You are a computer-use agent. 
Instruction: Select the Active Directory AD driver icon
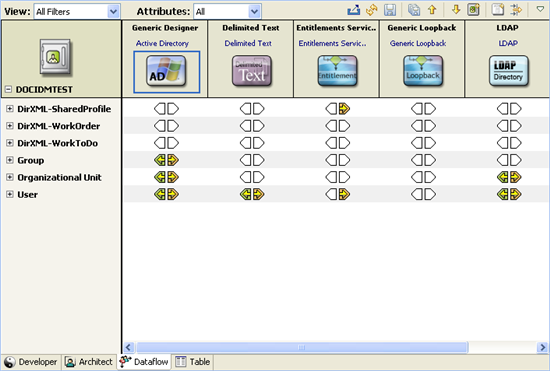(166, 71)
